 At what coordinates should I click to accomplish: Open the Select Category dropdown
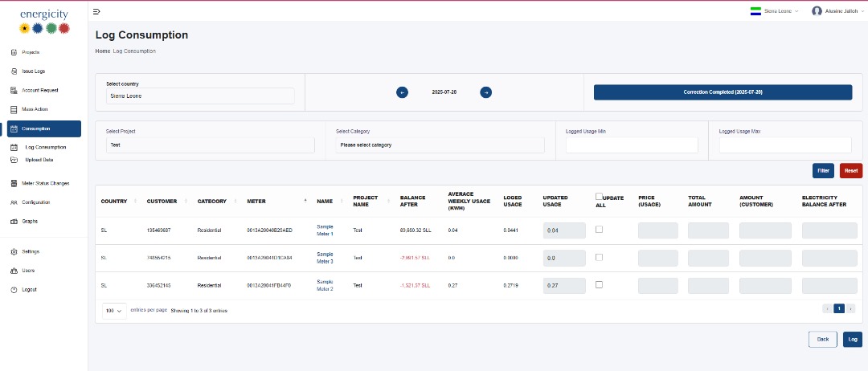(x=440, y=145)
